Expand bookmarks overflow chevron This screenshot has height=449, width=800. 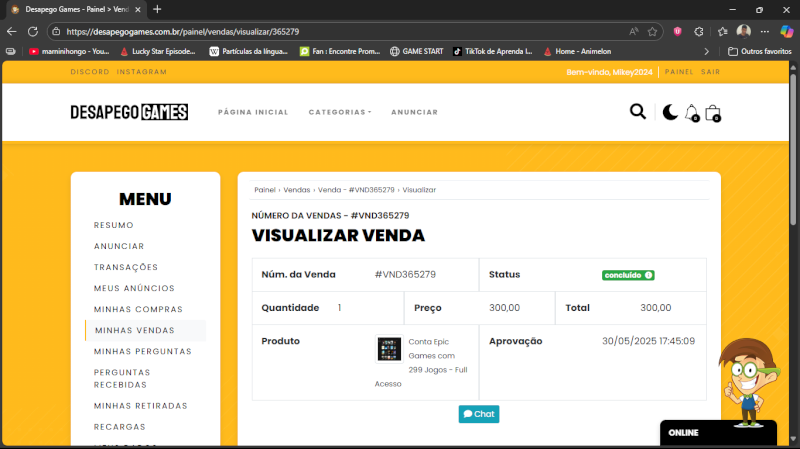pyautogui.click(x=707, y=52)
